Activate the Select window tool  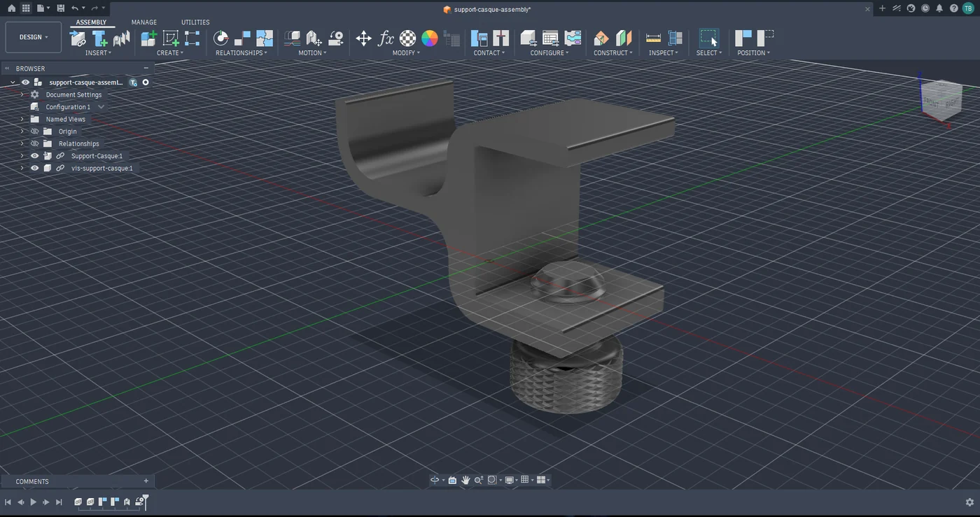(x=709, y=38)
